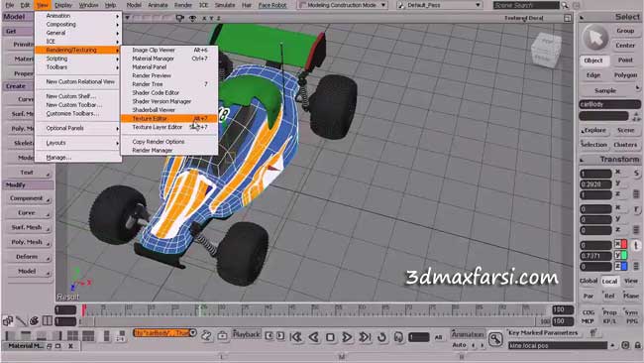Choose Material Manager from the submenu
The height and width of the screenshot is (363, 644).
click(x=168, y=59)
